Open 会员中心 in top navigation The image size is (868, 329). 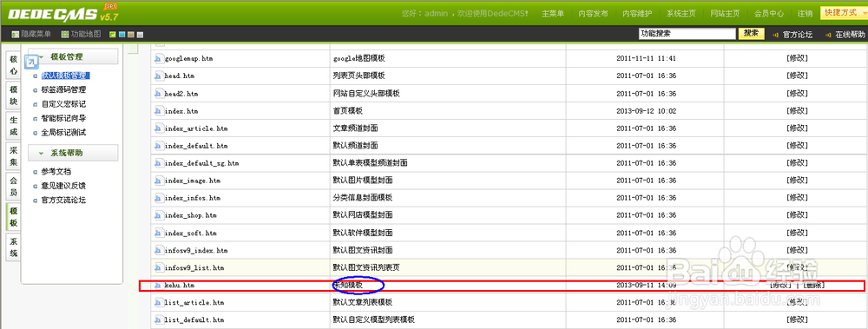(x=769, y=13)
